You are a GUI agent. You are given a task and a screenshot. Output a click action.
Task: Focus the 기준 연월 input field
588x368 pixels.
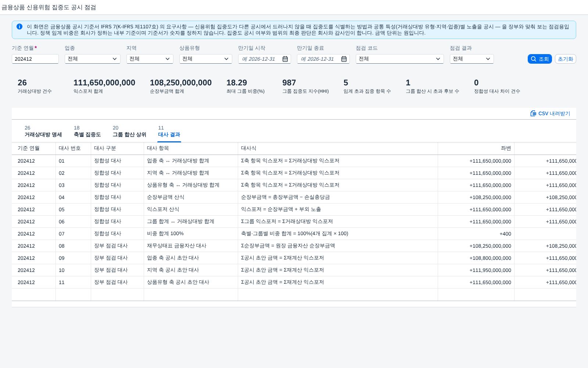[35, 59]
